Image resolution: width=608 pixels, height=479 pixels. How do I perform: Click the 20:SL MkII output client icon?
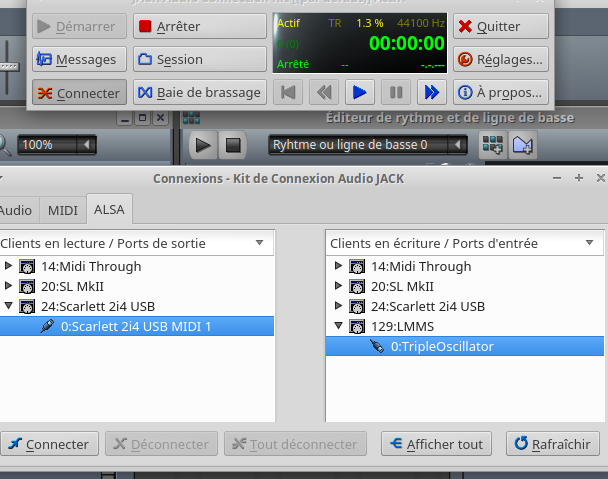[27, 286]
